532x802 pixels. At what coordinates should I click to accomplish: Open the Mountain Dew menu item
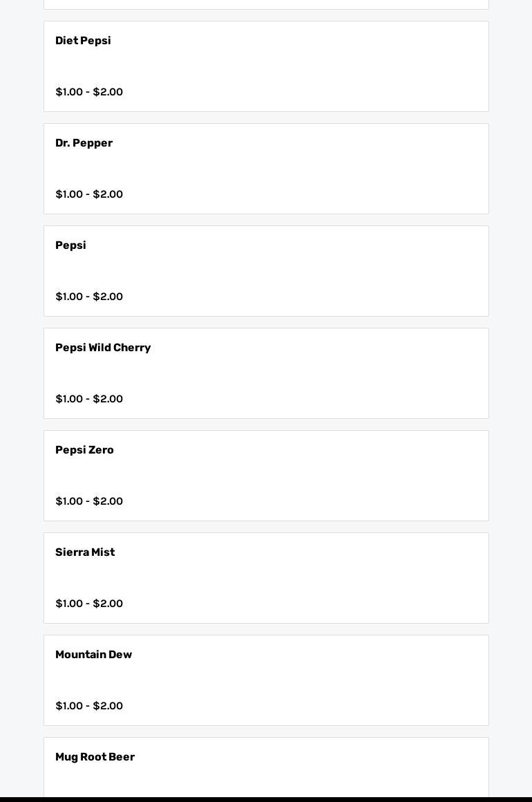(x=93, y=655)
